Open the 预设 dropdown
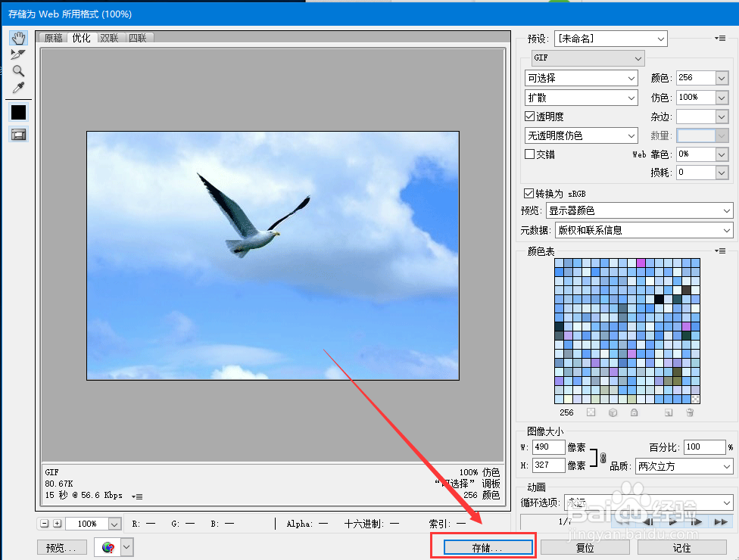Viewport: 739px width, 560px height. 611,39
